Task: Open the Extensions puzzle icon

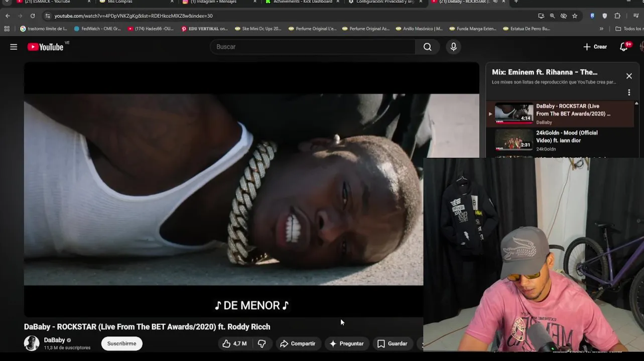Action: point(617,16)
